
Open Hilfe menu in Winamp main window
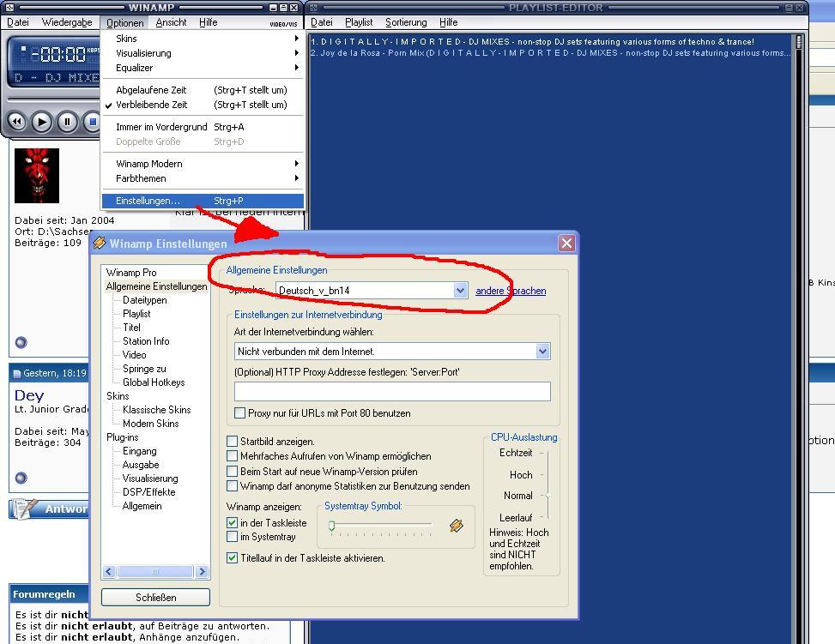(209, 22)
